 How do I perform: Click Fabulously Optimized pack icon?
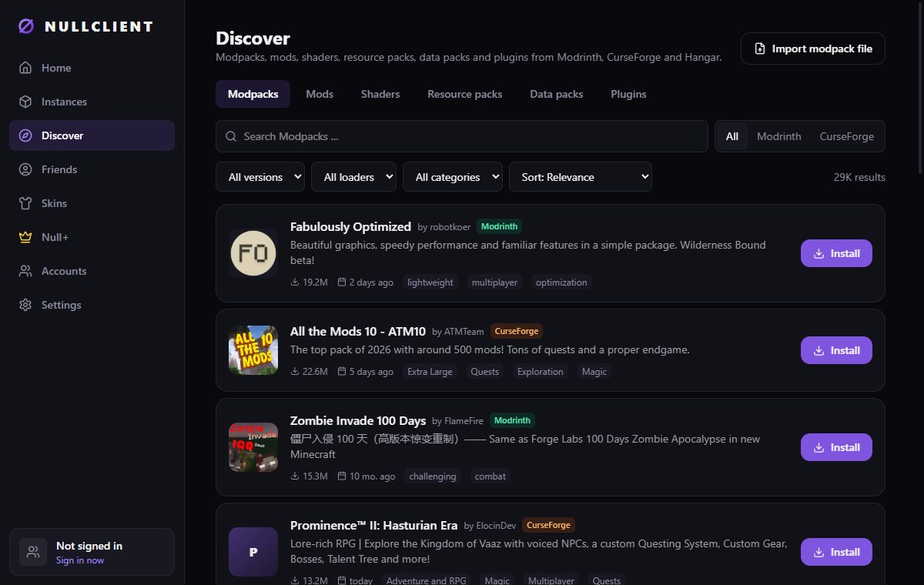pos(253,253)
